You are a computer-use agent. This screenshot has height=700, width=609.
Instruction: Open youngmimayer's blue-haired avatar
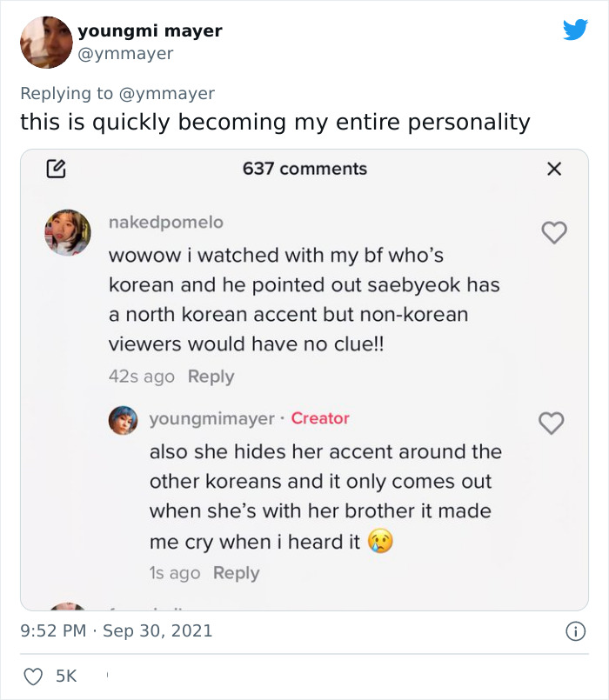coord(123,421)
